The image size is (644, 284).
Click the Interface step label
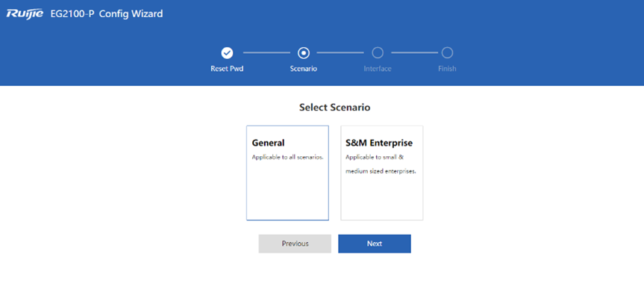click(378, 69)
